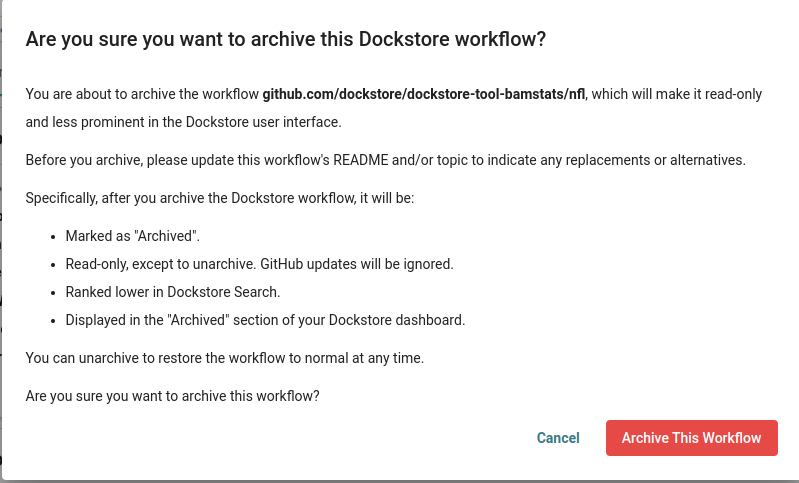Click the Cancel button

[x=558, y=438]
